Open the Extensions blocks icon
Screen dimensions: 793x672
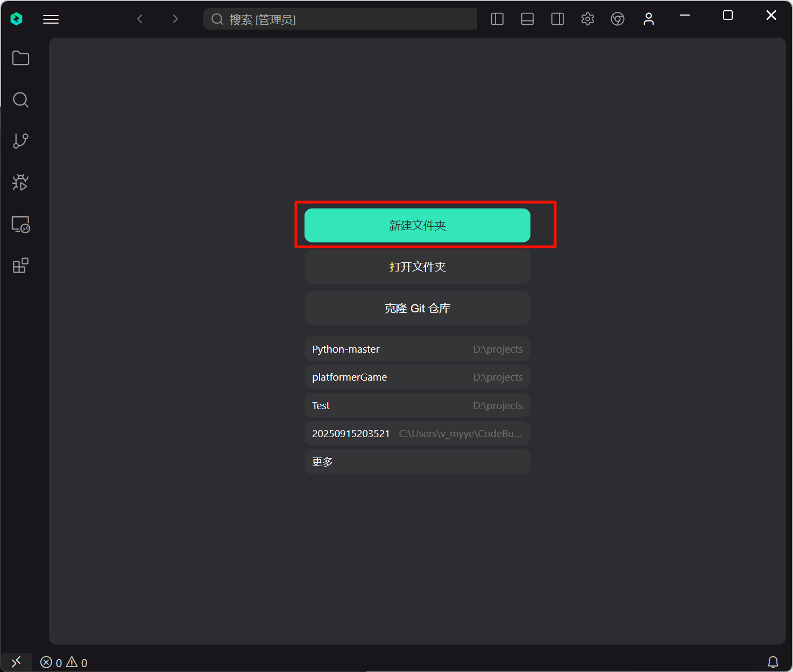(x=20, y=266)
